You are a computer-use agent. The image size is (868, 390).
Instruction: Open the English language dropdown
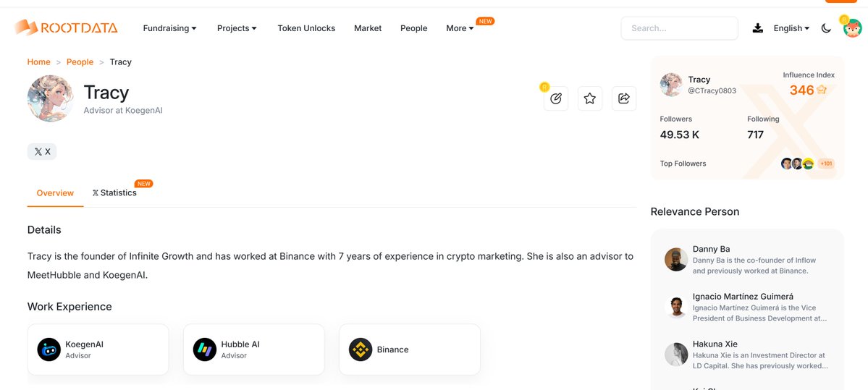pyautogui.click(x=791, y=28)
